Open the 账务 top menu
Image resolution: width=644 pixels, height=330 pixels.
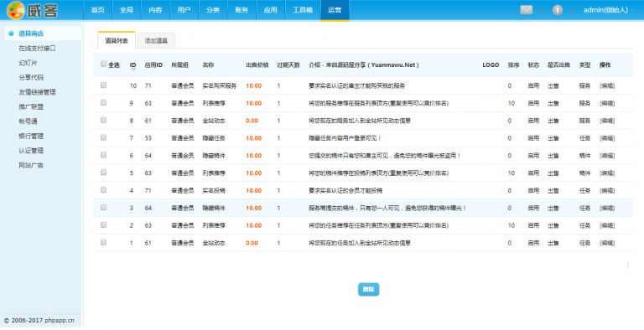tap(241, 10)
